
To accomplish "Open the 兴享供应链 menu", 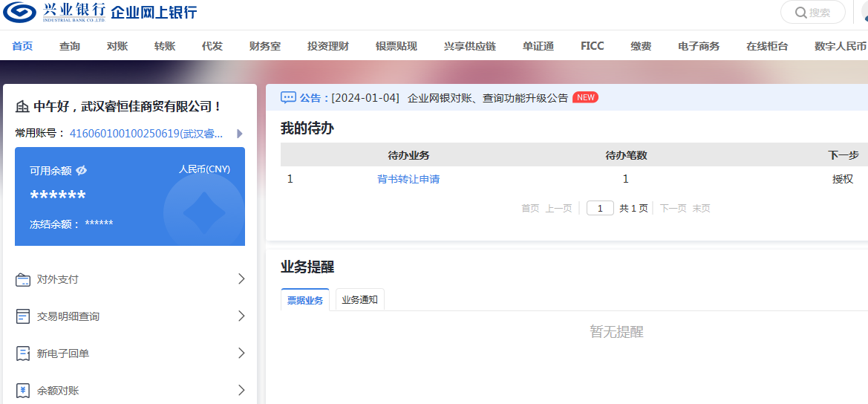I will [x=470, y=47].
